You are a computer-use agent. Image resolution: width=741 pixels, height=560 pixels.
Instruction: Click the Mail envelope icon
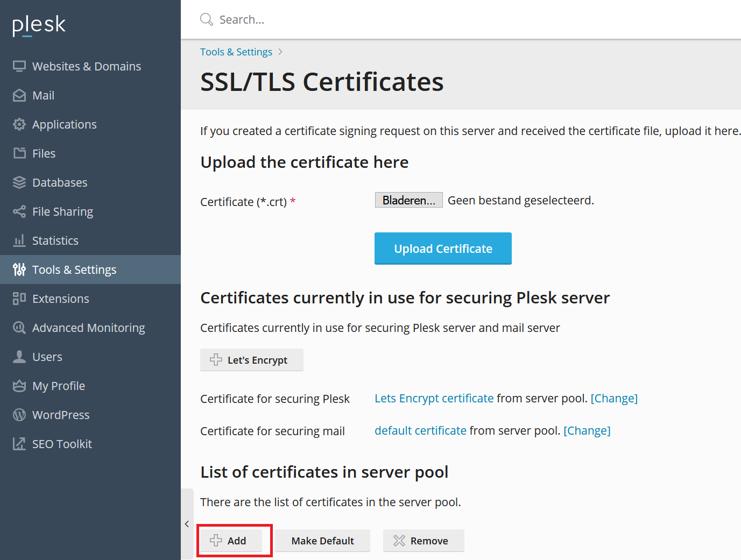(19, 95)
